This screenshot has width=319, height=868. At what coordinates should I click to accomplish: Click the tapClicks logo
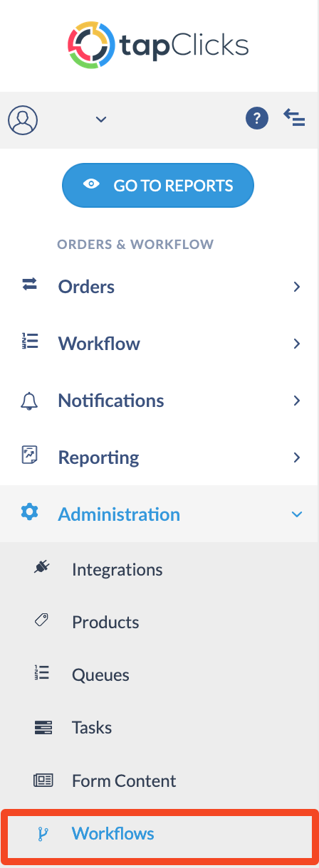[158, 46]
